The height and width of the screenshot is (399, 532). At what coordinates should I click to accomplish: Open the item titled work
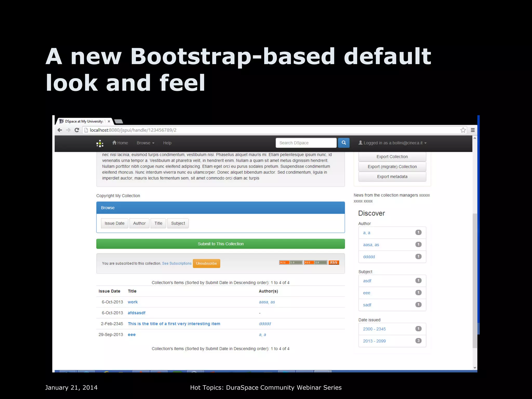[133, 302]
